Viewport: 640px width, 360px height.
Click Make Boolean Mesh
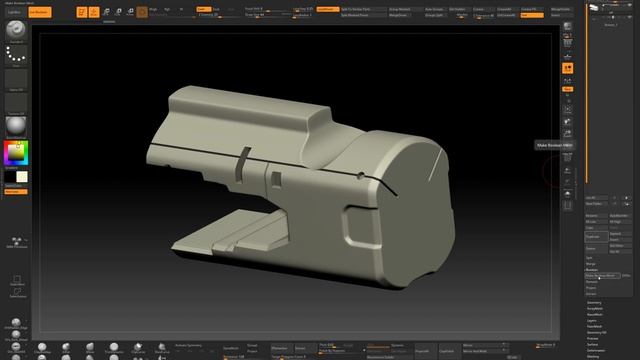coord(603,276)
